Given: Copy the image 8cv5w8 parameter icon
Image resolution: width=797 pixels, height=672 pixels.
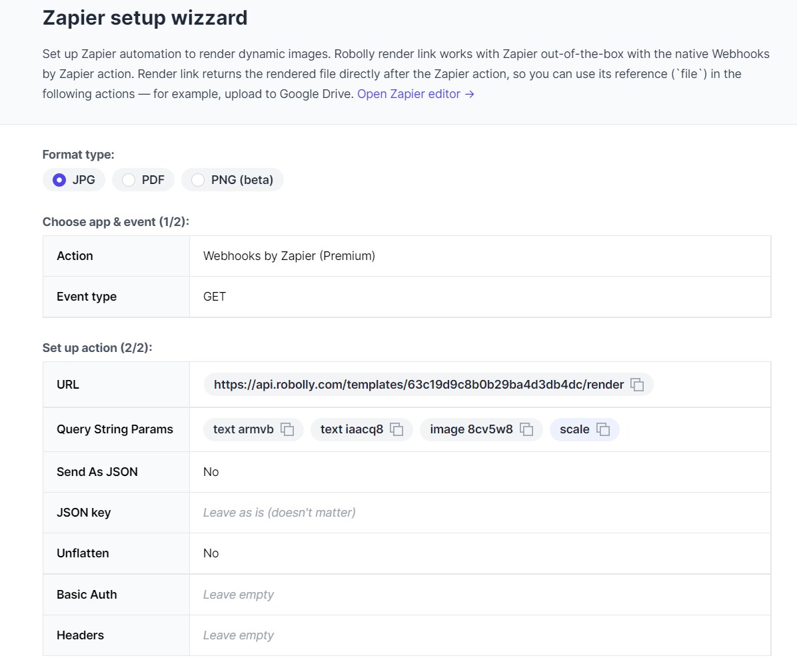Looking at the screenshot, I should coord(526,429).
